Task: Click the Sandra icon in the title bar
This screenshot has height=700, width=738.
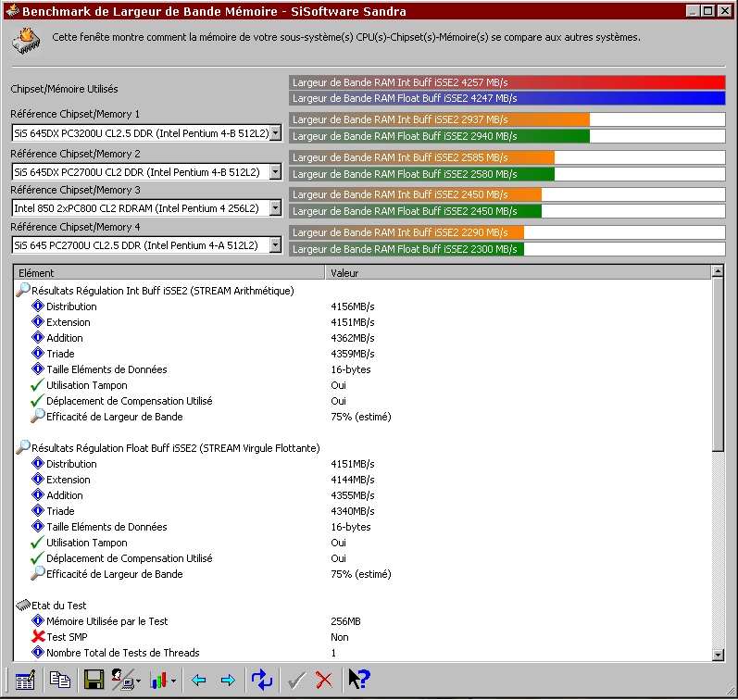Action: (x=12, y=11)
